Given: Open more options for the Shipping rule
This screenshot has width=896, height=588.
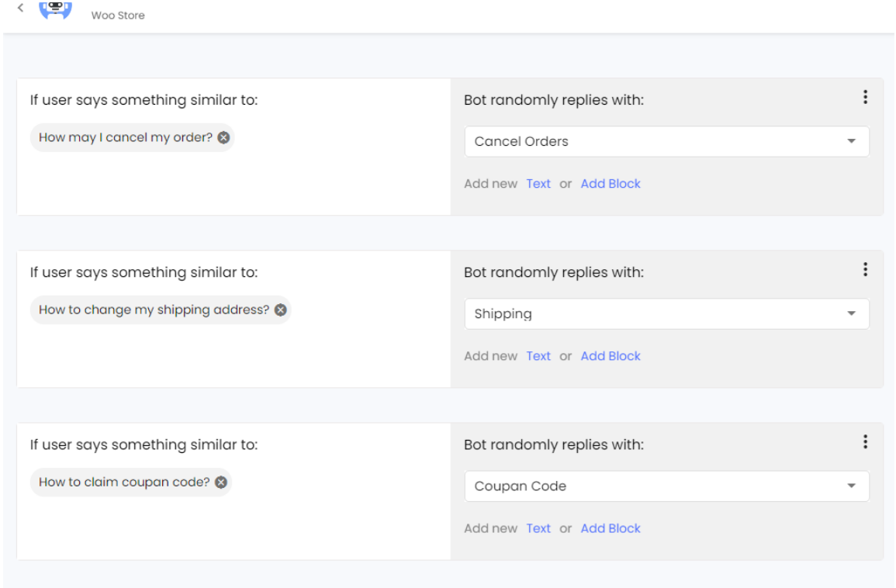Looking at the screenshot, I should (865, 270).
